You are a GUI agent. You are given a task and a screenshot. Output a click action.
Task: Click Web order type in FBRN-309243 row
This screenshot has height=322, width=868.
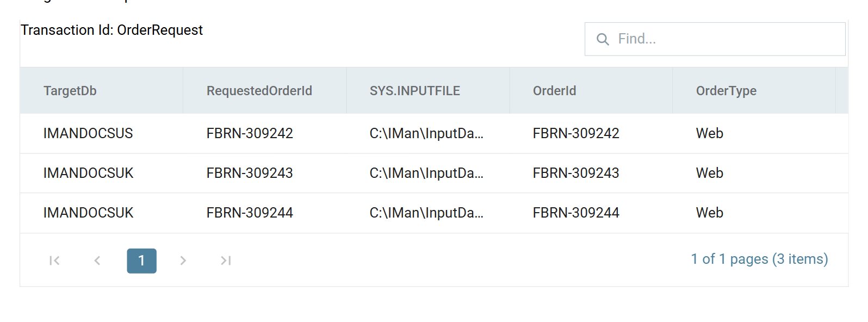[x=710, y=173]
